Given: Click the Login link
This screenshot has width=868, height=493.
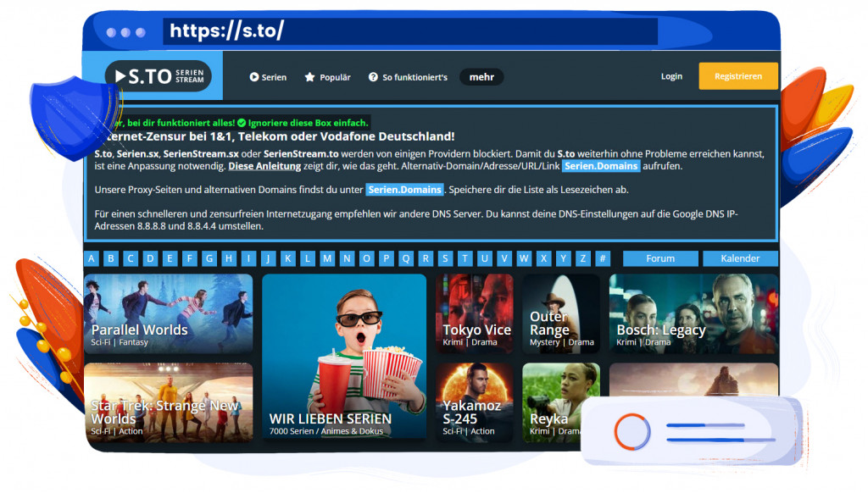Looking at the screenshot, I should coord(671,76).
